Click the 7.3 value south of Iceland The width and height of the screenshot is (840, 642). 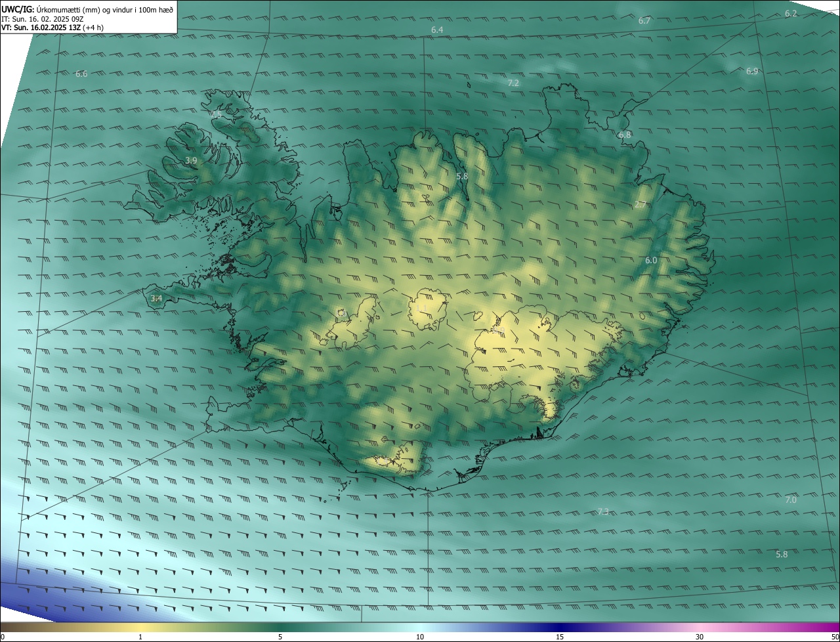pos(603,512)
